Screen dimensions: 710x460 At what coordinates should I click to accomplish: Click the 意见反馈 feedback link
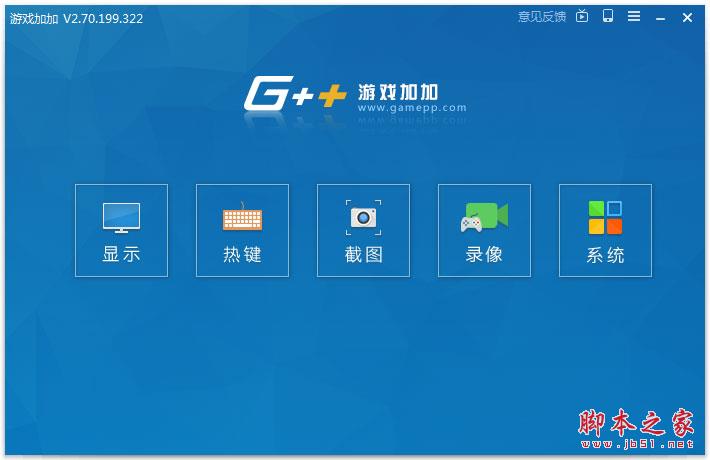click(542, 17)
